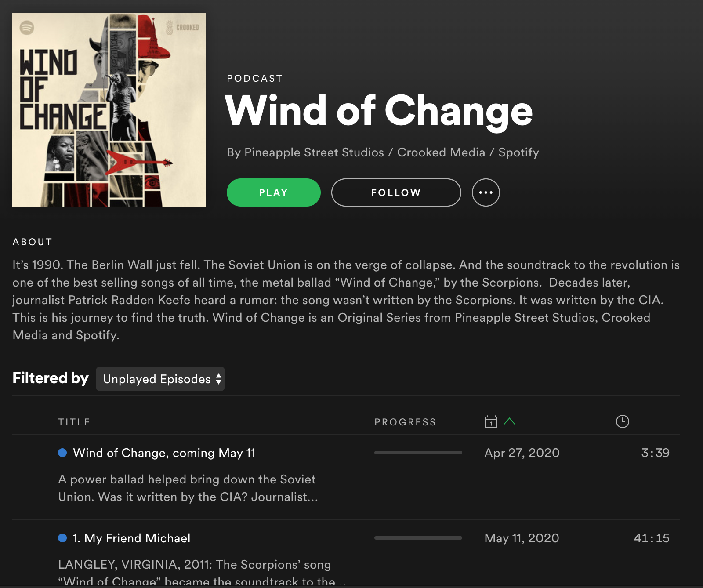
Task: Open episode '1. My Friend Michael'
Action: click(131, 538)
